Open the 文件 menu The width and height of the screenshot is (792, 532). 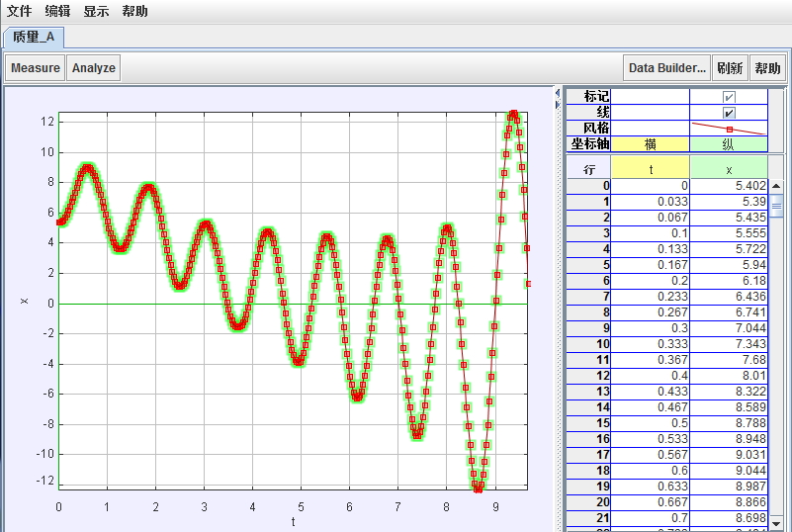19,11
